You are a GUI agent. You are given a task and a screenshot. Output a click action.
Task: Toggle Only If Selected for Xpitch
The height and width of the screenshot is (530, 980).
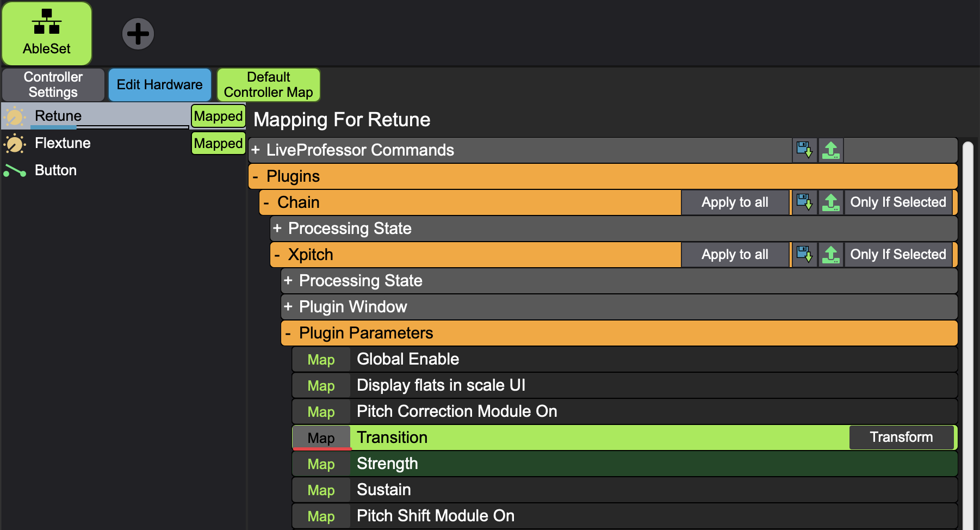(x=898, y=254)
